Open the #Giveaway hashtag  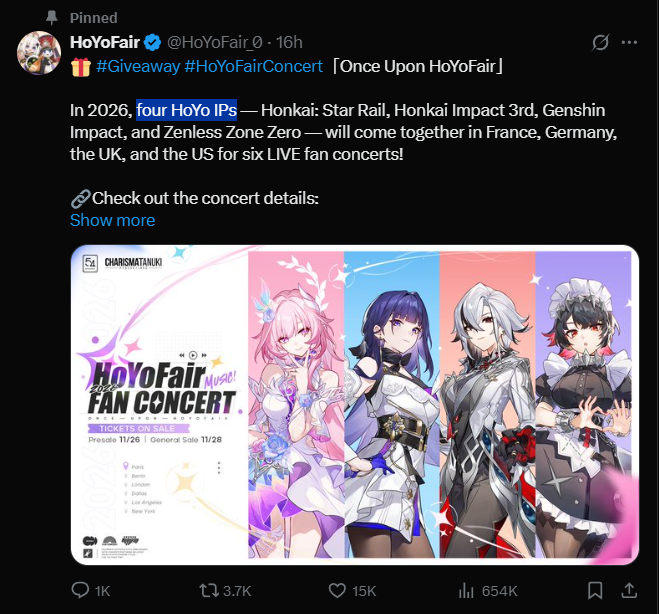click(x=138, y=66)
